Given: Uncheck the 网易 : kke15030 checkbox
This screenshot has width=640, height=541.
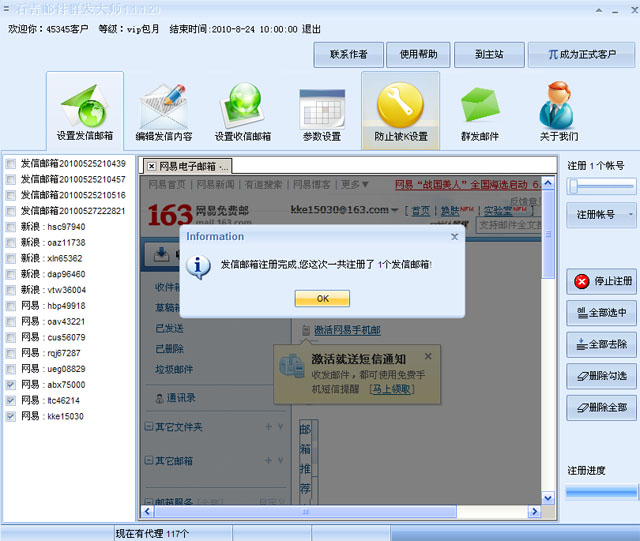Looking at the screenshot, I should tap(11, 416).
